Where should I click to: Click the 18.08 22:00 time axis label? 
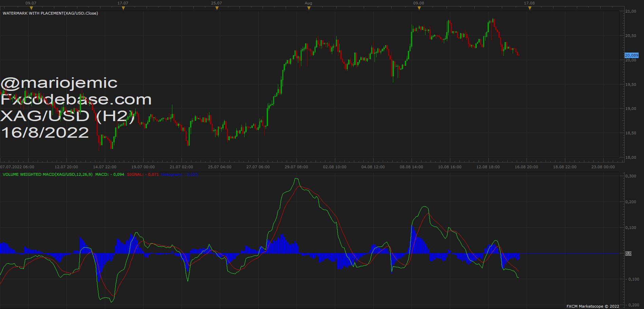pyautogui.click(x=565, y=167)
